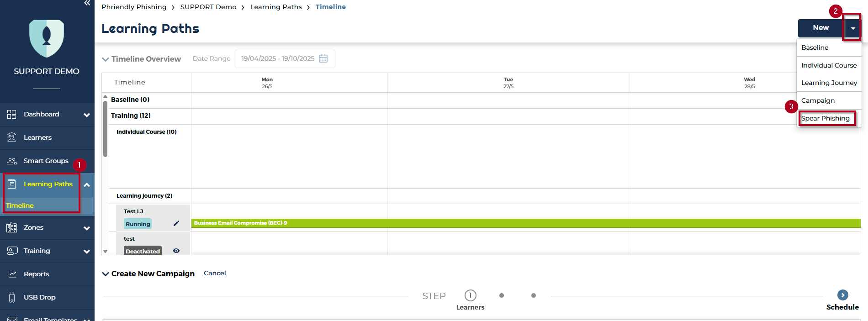Collapse the Create New Campaign section
Viewport: 868px width, 321px height.
[x=106, y=274]
